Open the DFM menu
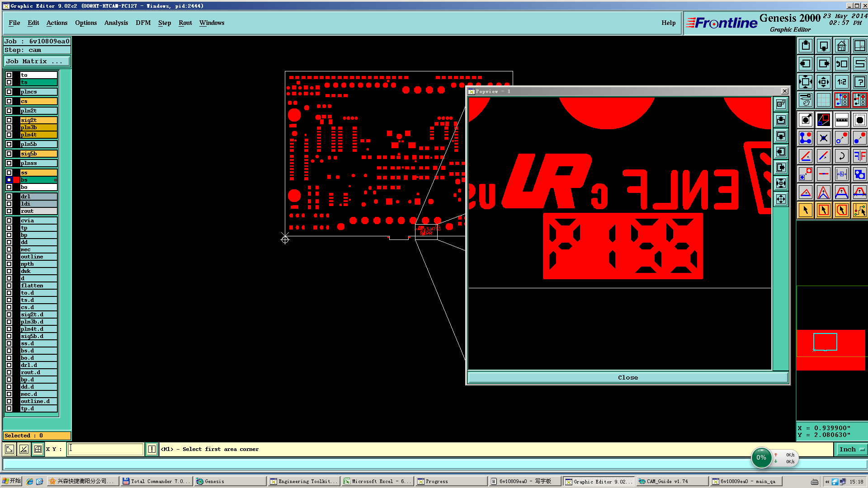 [x=143, y=23]
